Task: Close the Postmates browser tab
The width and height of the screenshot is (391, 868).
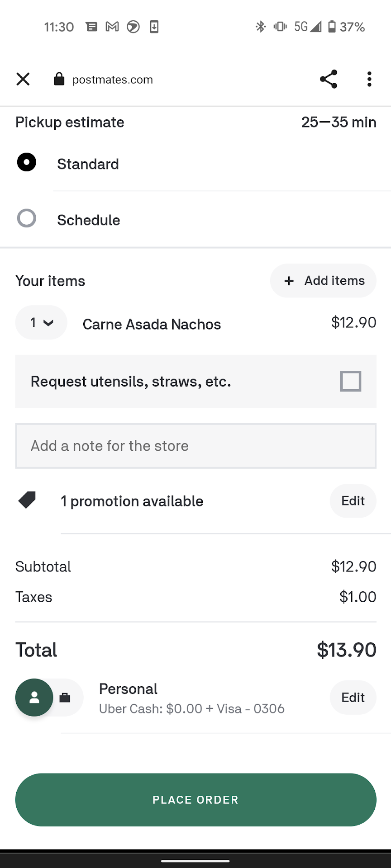Action: (23, 79)
